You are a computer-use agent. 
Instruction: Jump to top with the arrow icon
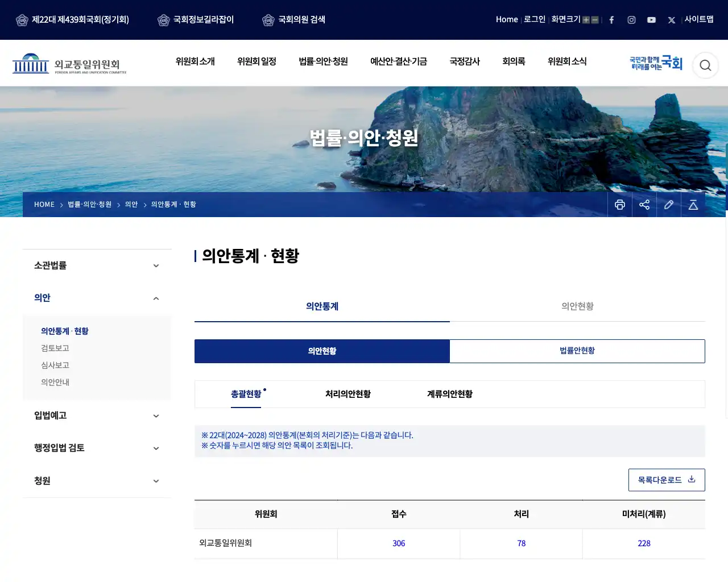pos(693,205)
